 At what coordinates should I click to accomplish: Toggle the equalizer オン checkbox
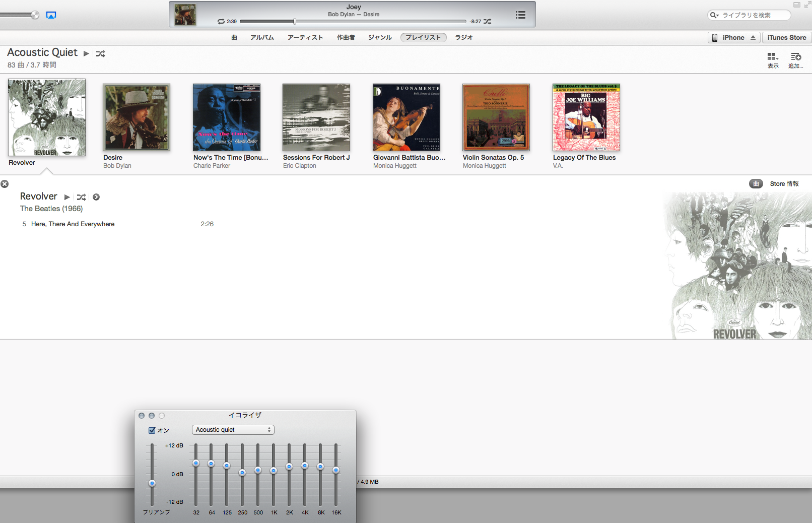click(152, 430)
